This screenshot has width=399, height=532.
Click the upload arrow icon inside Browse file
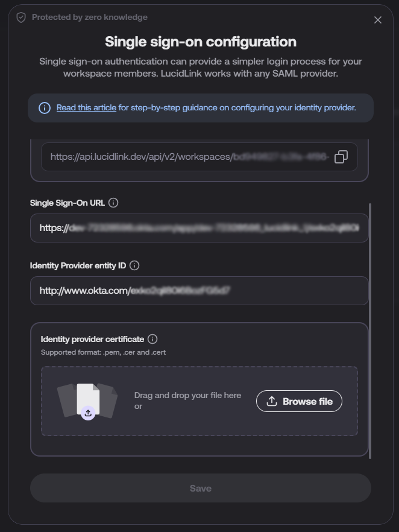tap(272, 401)
